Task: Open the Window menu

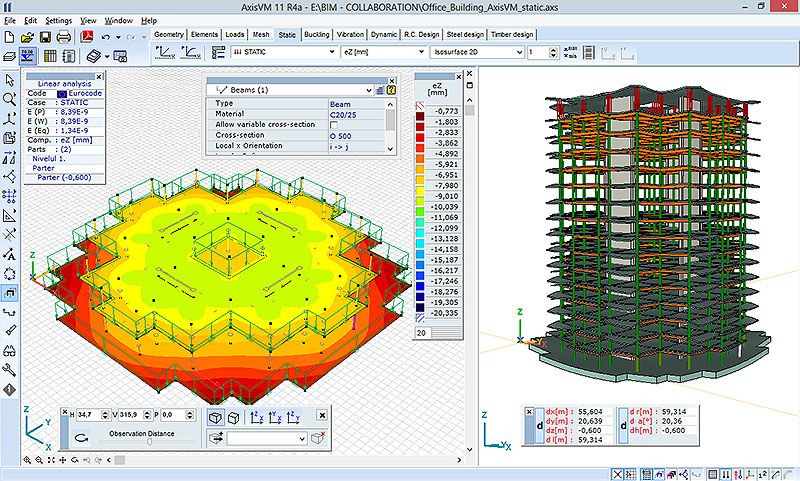Action: tap(119, 20)
